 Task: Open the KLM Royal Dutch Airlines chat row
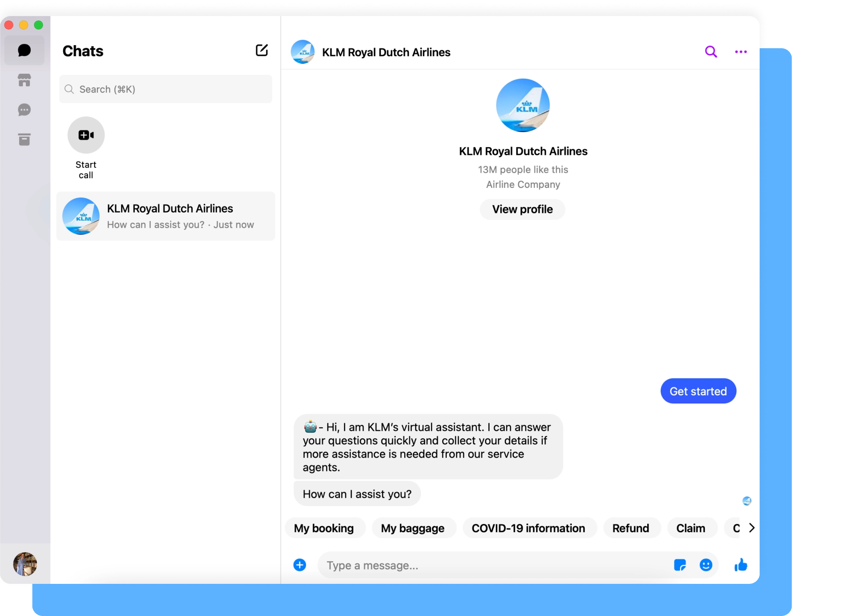[x=166, y=216]
